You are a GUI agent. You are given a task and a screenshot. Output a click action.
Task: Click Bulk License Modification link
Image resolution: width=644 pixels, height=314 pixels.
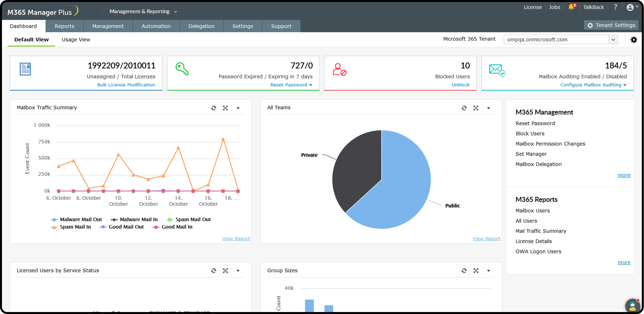click(126, 85)
